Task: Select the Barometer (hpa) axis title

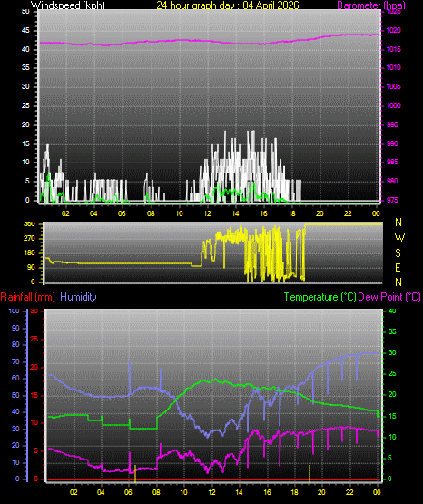Action: tap(371, 5)
